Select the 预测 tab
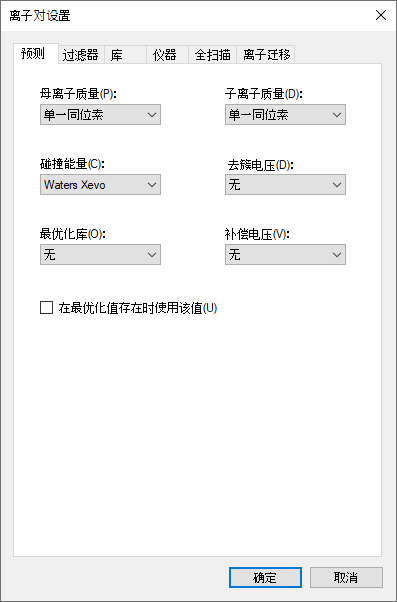The height and width of the screenshot is (602, 397). pos(36,54)
